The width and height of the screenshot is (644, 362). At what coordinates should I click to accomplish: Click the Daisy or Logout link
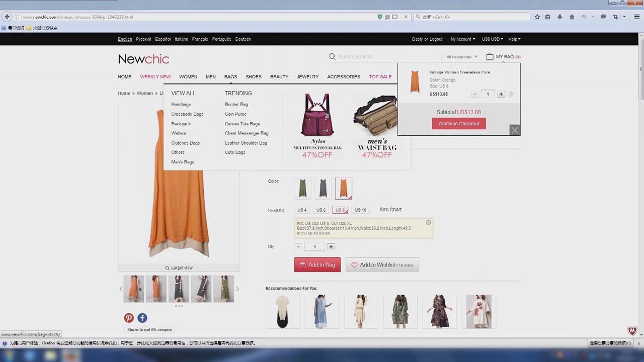click(x=427, y=39)
